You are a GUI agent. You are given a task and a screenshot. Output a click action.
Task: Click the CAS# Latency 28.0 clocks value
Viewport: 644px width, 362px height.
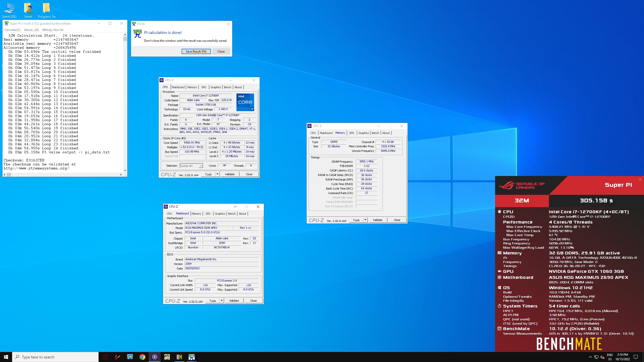point(367,170)
